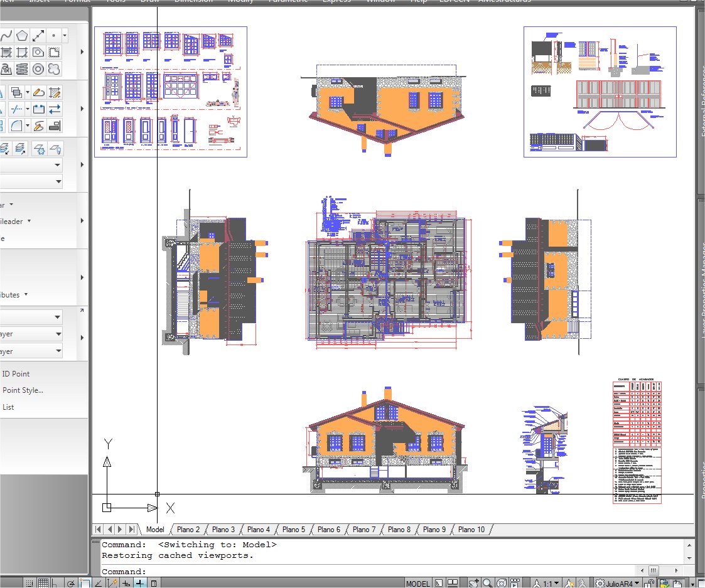
Task: Toggle Snap mode in status bar
Action: point(30,584)
